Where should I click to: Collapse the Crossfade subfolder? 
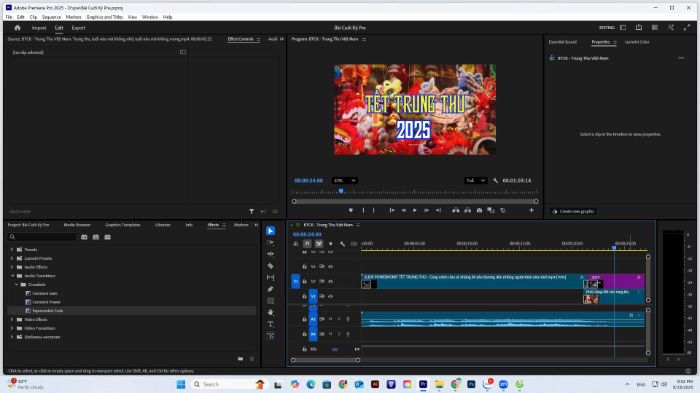click(17, 284)
